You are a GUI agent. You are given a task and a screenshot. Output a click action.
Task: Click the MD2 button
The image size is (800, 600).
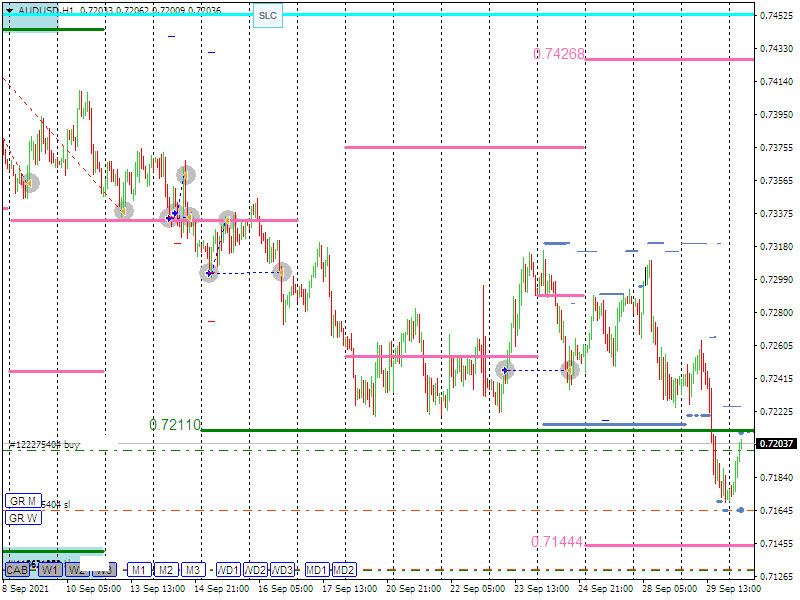pyautogui.click(x=344, y=570)
